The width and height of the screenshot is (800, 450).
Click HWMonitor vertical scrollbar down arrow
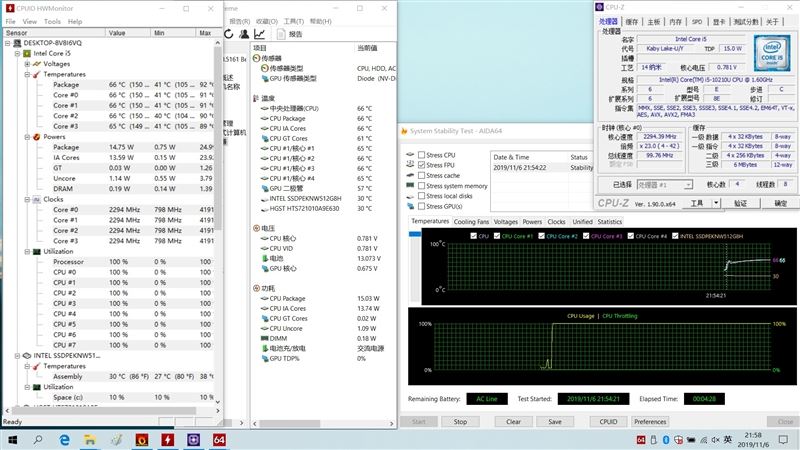(218, 402)
